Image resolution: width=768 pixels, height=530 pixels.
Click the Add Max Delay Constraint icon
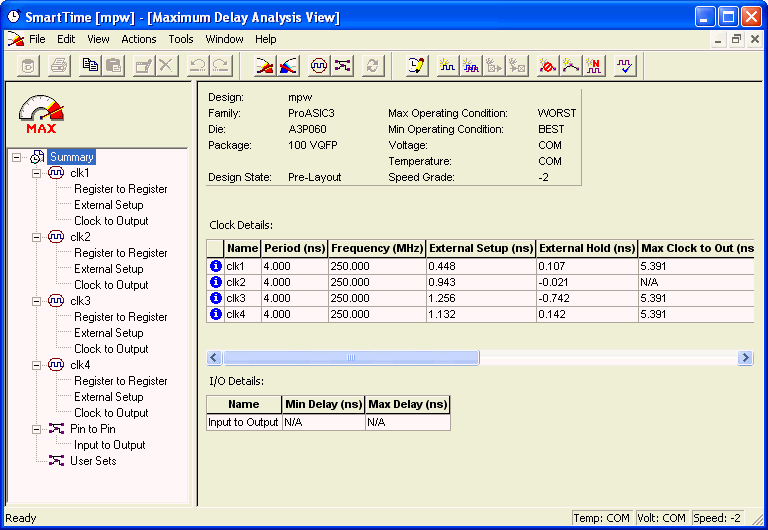point(571,66)
